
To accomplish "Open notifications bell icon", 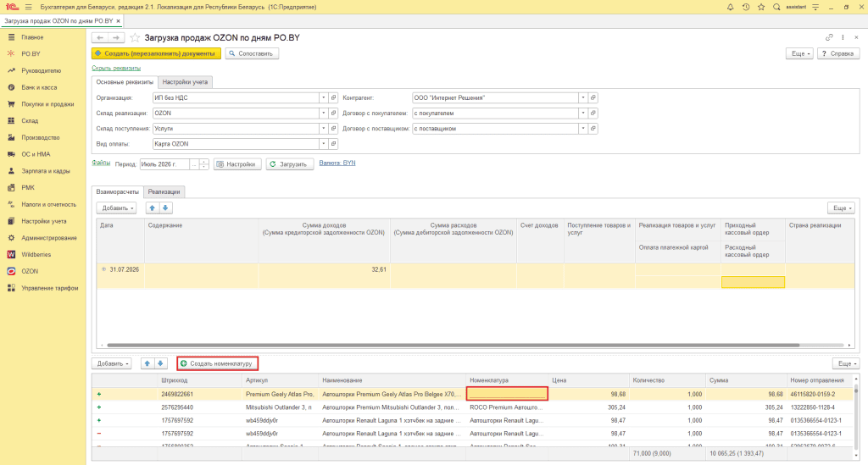I will coord(730,7).
